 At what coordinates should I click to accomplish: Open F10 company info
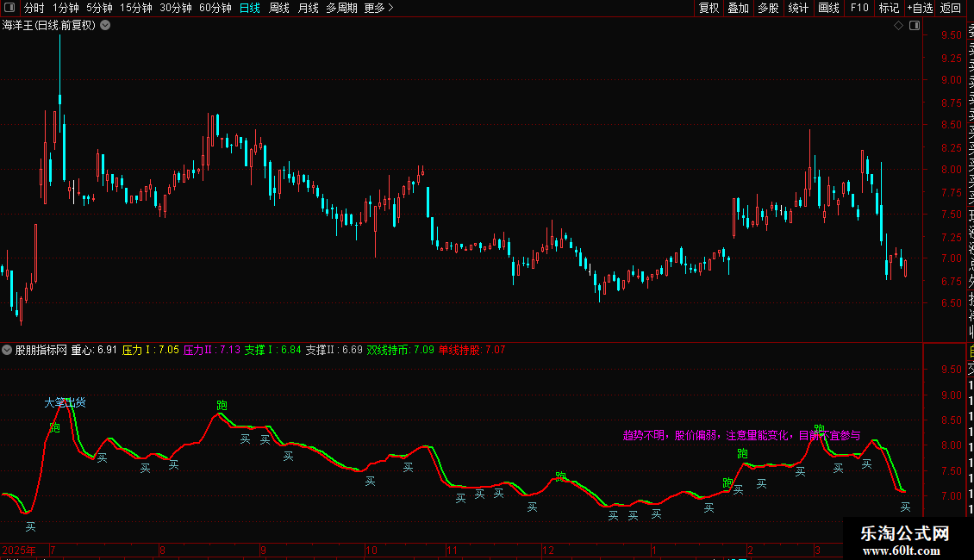click(x=859, y=8)
